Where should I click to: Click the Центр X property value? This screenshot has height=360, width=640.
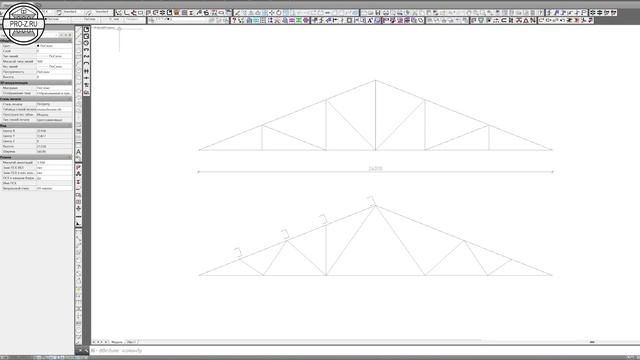coord(54,131)
